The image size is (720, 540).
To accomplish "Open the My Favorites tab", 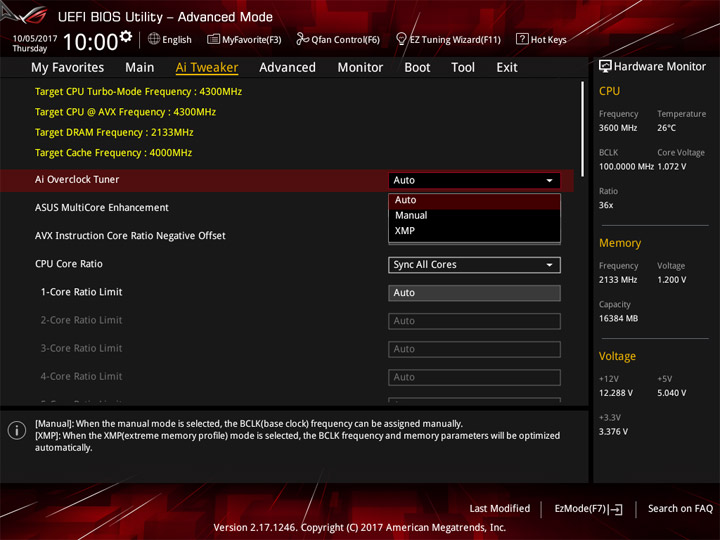I will pos(68,68).
